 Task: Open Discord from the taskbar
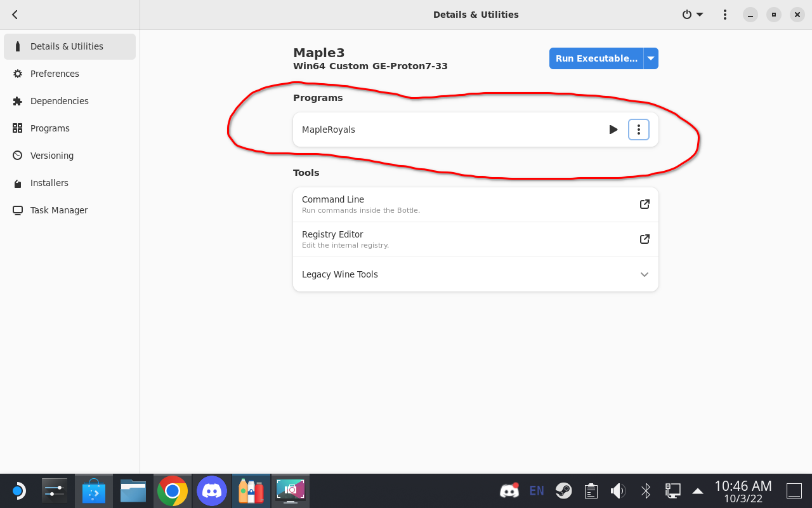tap(212, 491)
